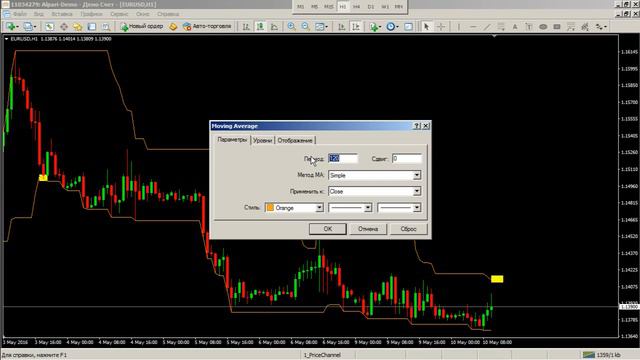
Task: Click 1_PriceChannel in the status bar
Action: pos(322,355)
